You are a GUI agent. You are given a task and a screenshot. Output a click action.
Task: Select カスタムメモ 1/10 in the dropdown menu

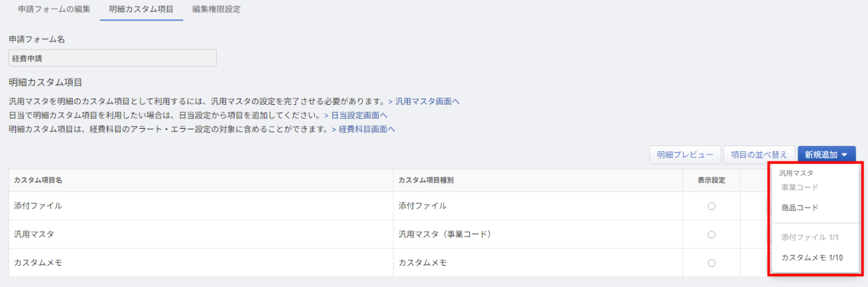pyautogui.click(x=812, y=257)
